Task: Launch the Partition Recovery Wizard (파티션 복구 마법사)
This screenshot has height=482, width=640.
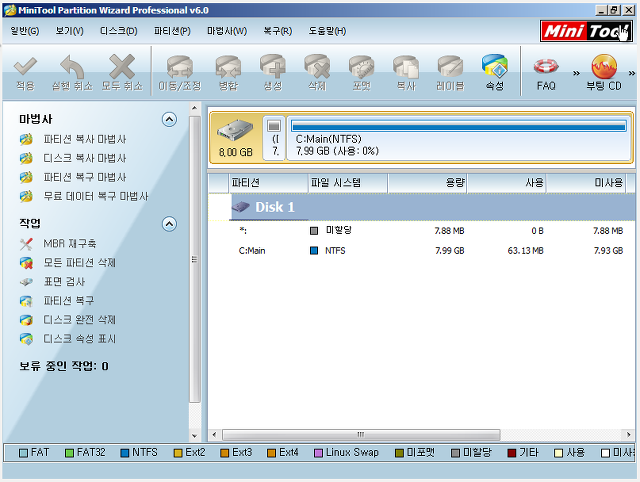Action: coord(85,177)
